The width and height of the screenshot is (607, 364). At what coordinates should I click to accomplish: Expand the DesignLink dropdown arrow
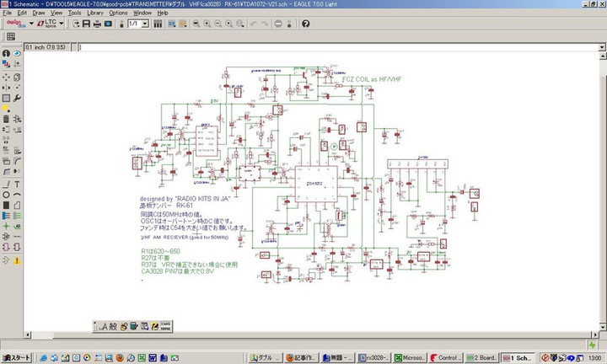tap(31, 24)
